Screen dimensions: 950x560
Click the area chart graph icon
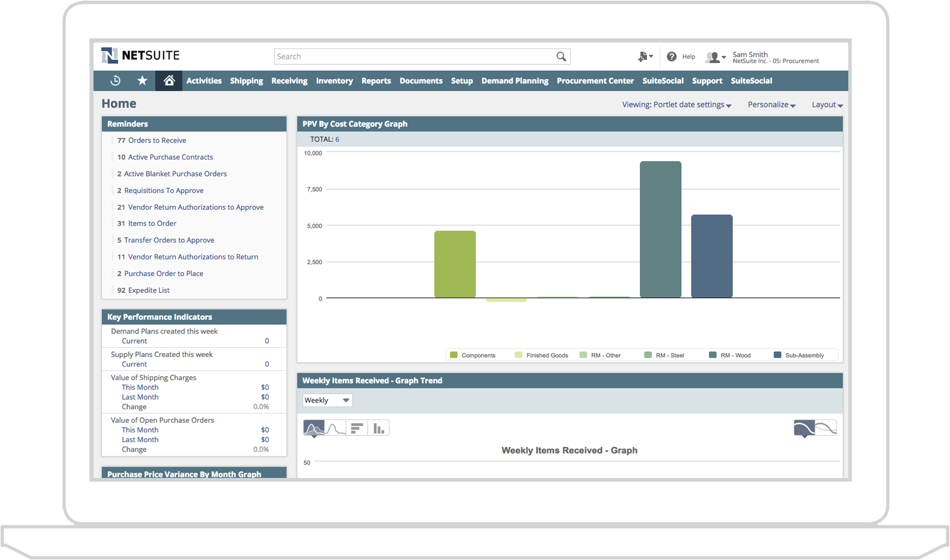313,428
